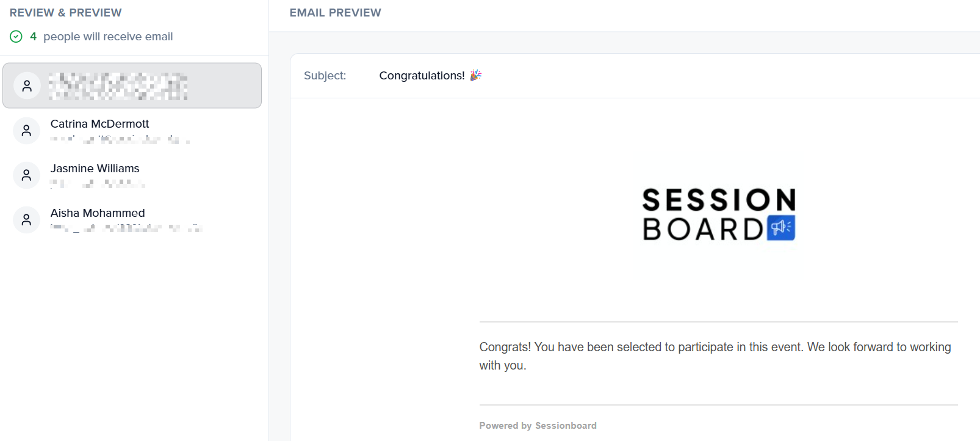This screenshot has height=441, width=980.
Task: Click the blue megaphone icon in logo
Action: click(x=780, y=228)
